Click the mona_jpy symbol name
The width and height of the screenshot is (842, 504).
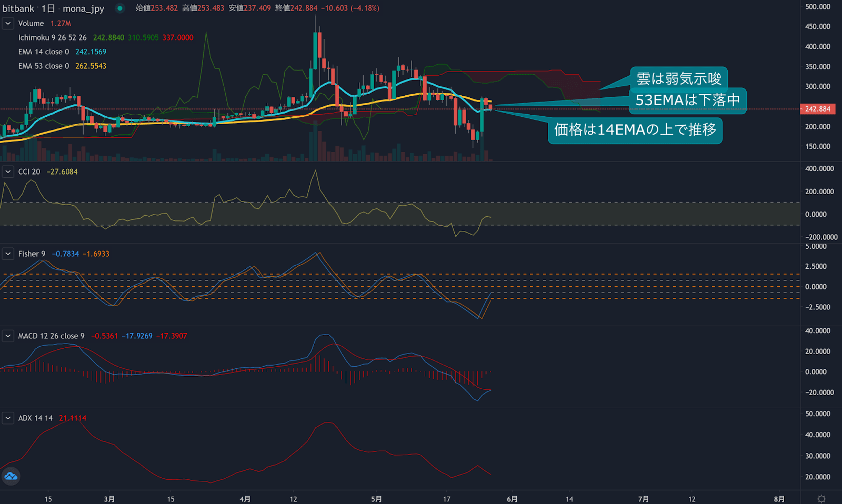[83, 8]
